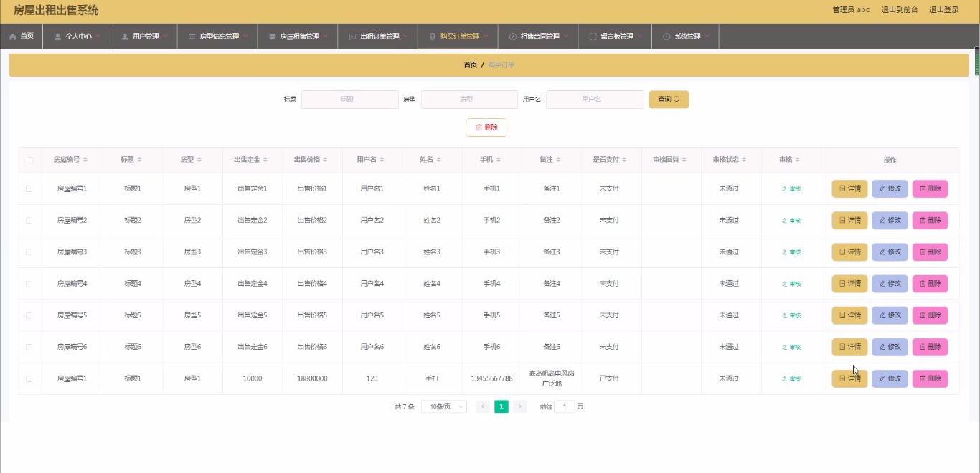
Task: Click 审核 edit icon in row 房屋编号4
Action: [x=791, y=284]
